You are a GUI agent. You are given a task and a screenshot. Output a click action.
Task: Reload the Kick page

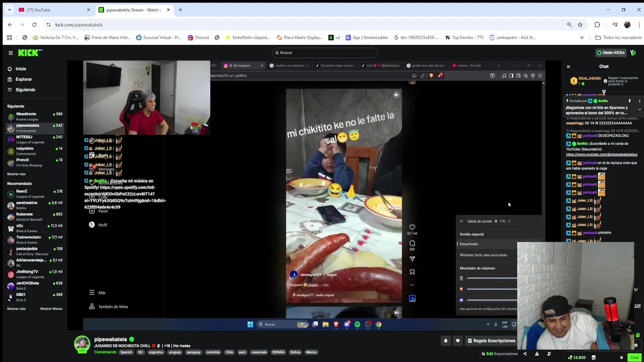(x=34, y=25)
